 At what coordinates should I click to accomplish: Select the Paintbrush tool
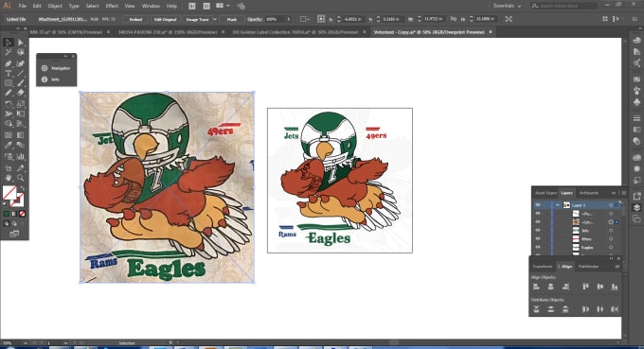point(21,83)
